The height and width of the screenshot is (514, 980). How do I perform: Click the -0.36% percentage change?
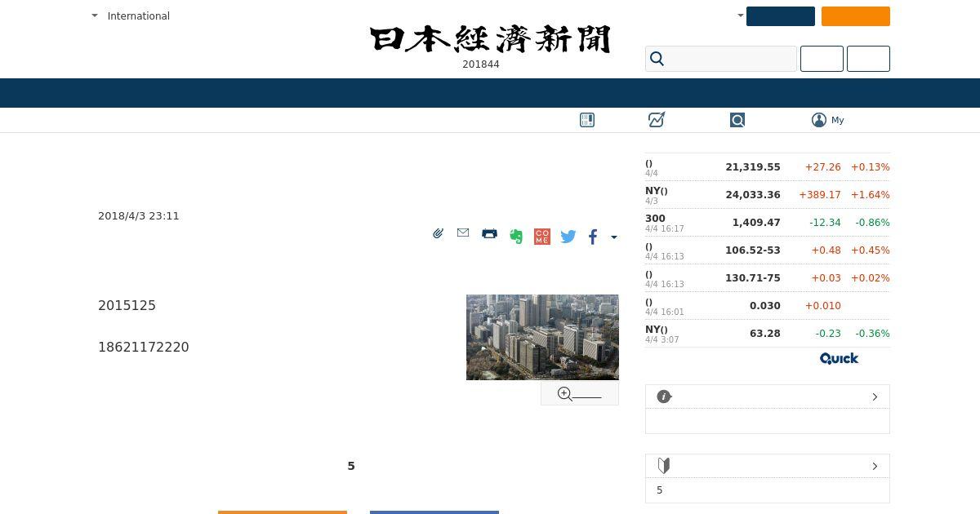pos(872,334)
